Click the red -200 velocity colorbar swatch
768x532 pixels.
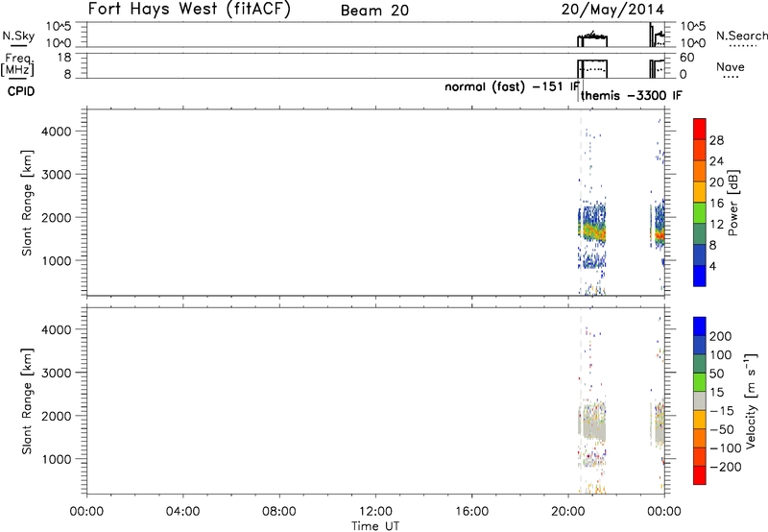click(700, 475)
